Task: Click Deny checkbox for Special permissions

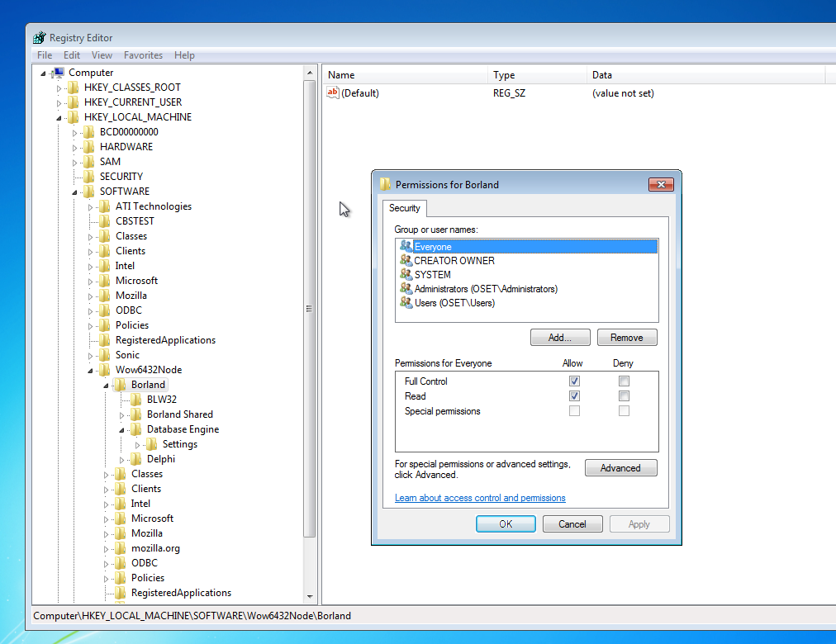Action: (x=624, y=411)
